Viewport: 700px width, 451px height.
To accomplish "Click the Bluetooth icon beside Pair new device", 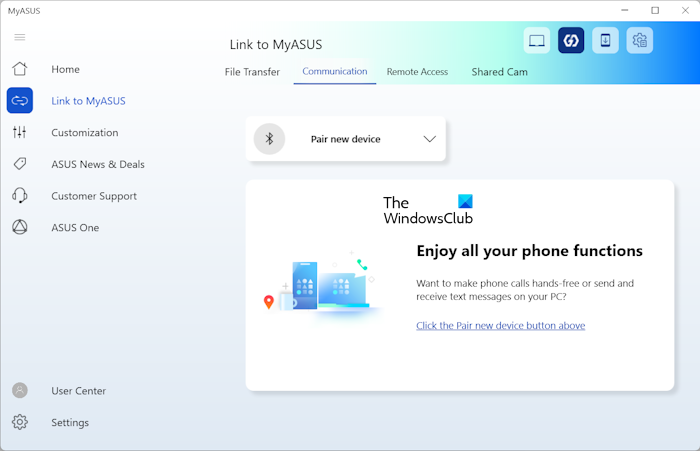I will pyautogui.click(x=269, y=139).
